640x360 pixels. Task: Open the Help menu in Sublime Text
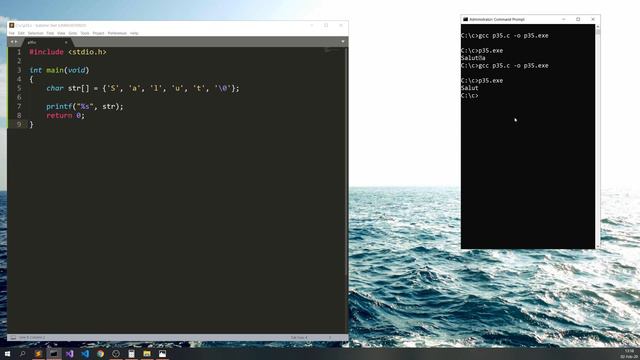click(x=134, y=33)
